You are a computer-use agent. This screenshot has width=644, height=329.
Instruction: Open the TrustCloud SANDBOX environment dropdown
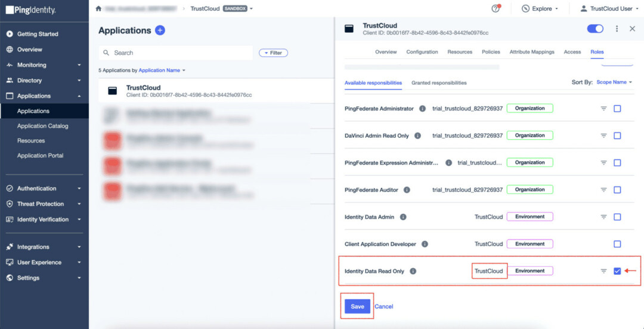tap(222, 8)
